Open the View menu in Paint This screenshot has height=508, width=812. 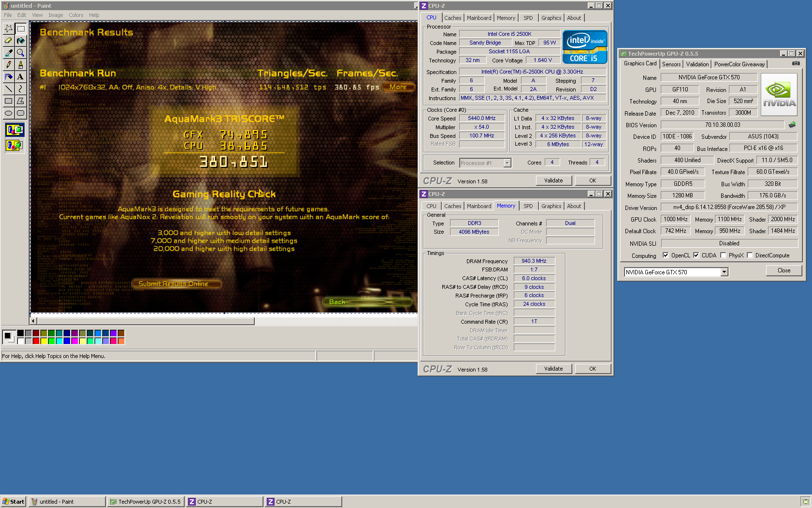37,15
